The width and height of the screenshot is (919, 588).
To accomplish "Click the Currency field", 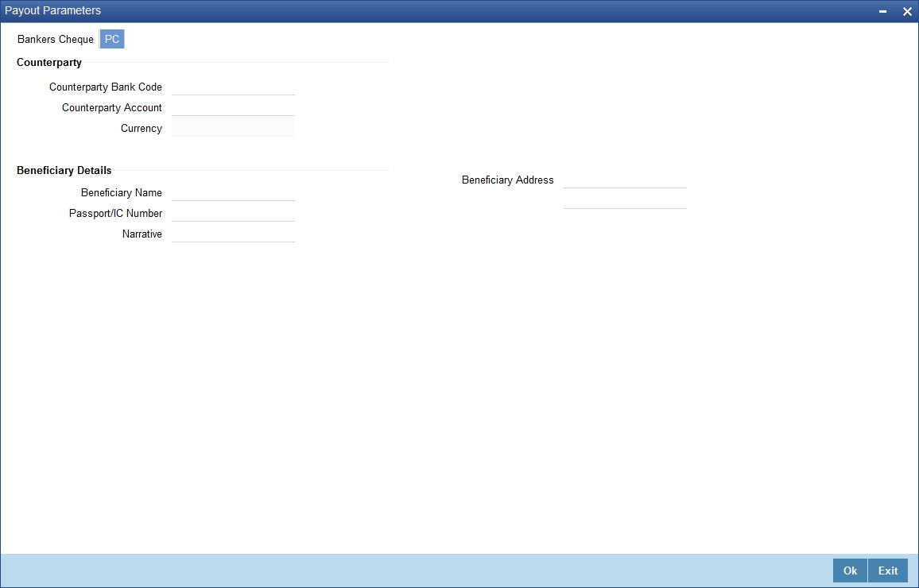I will pyautogui.click(x=233, y=128).
